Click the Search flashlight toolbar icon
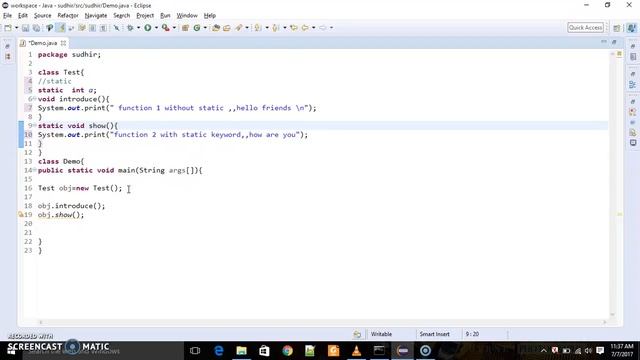The image size is (640, 360). [239, 28]
